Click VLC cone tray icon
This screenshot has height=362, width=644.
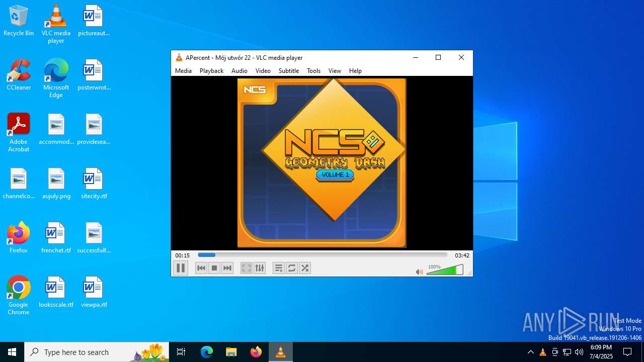click(543, 352)
